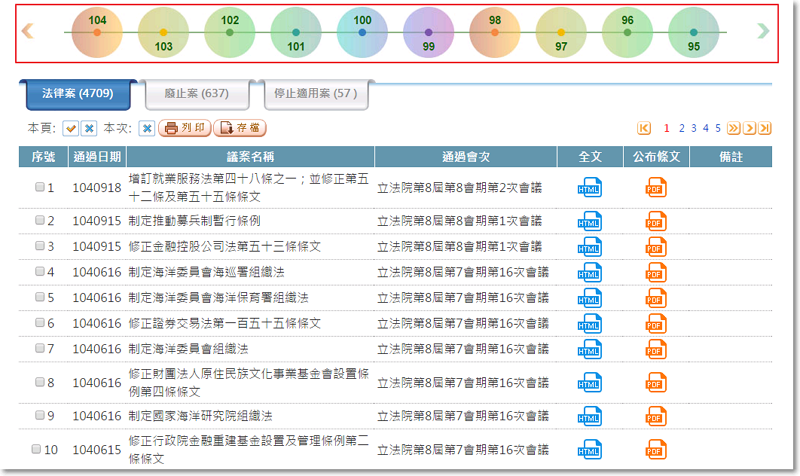This screenshot has height=476, width=800.
Task: Select year 100 bubble on the timeline
Action: click(362, 32)
